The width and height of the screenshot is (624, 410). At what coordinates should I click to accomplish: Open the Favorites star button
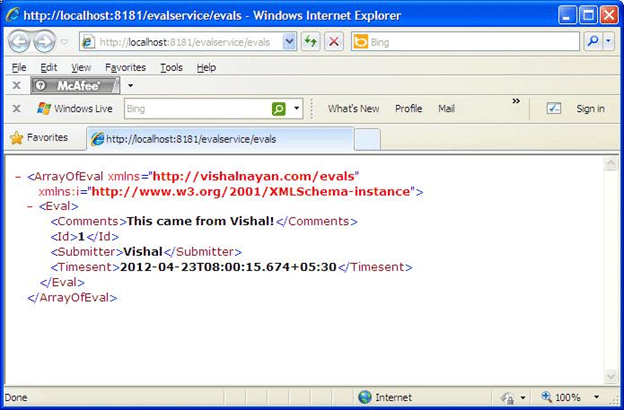coord(38,138)
